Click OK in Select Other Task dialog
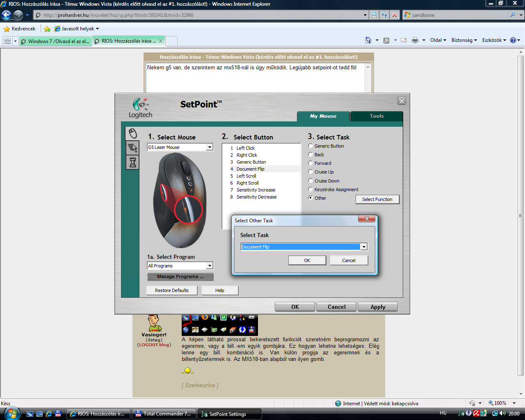The image size is (525, 420). 307,260
